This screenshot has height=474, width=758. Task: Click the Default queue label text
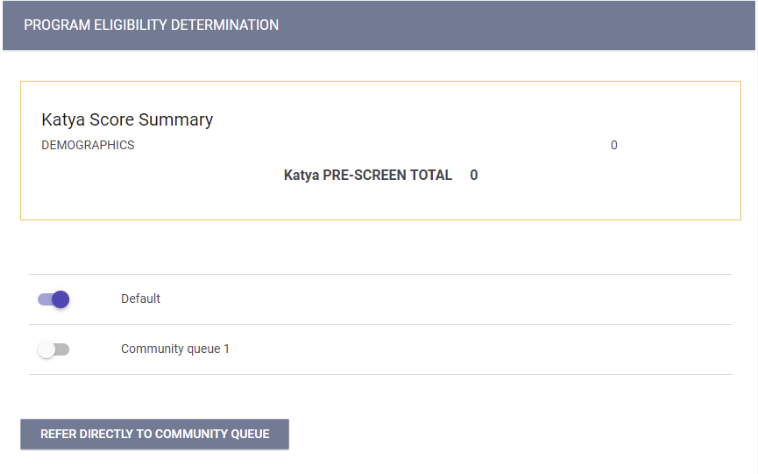click(x=141, y=299)
